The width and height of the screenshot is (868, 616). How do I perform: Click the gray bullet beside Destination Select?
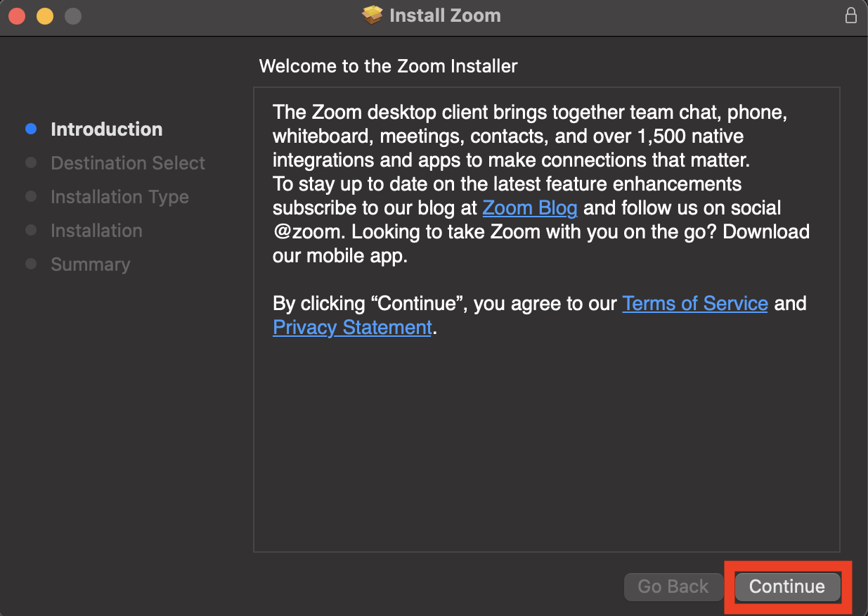click(x=31, y=162)
